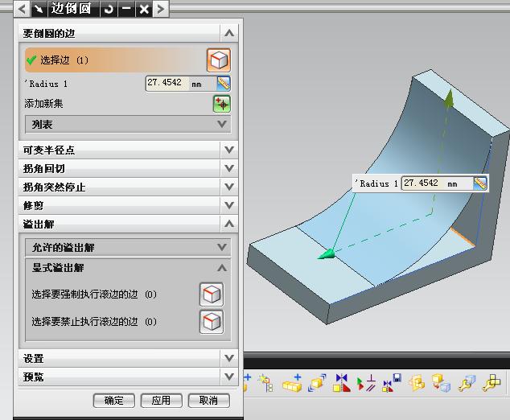510x420 pixels.
Task: Click the mirror-and-save assembly icon
Action: [392, 383]
